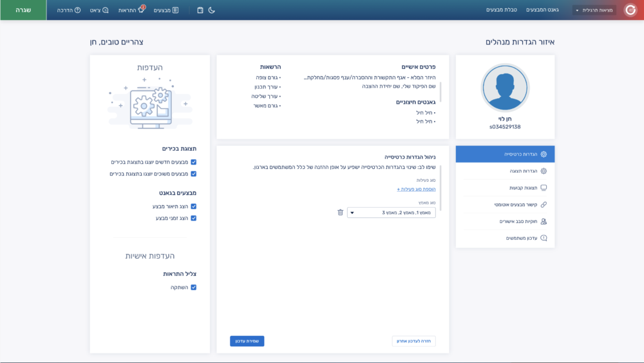Viewport: 644px width, 363px height.
Task: Click the תצוגת בכירים section title
Action: 179,148
